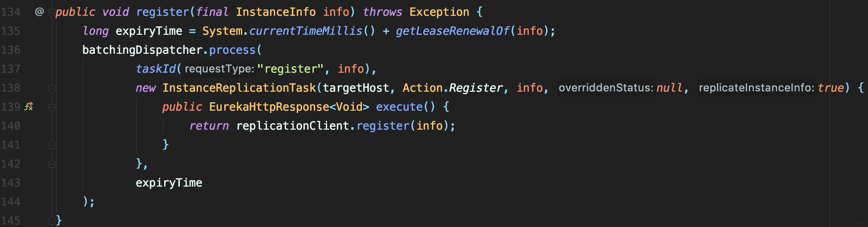The width and height of the screenshot is (868, 227).
Task: Click the fold-end marker on line 141
Action: (52, 144)
